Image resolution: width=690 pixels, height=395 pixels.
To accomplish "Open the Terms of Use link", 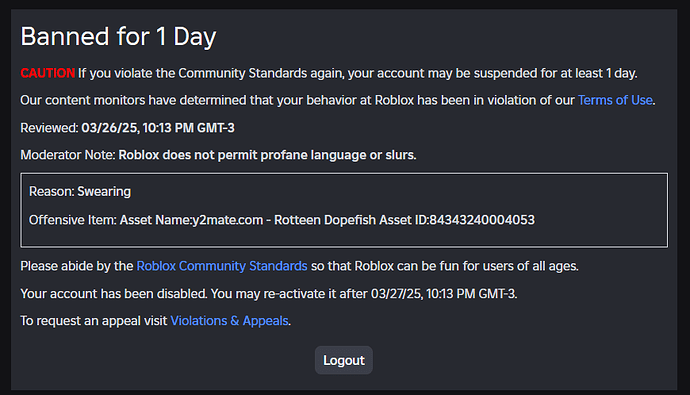I will [615, 100].
